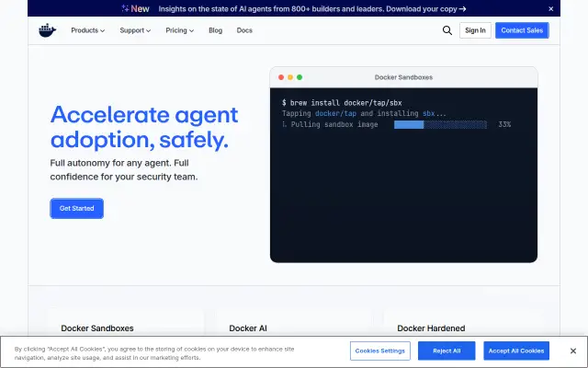The width and height of the screenshot is (588, 368).
Task: Click the 33% progress value
Action: [x=504, y=125]
